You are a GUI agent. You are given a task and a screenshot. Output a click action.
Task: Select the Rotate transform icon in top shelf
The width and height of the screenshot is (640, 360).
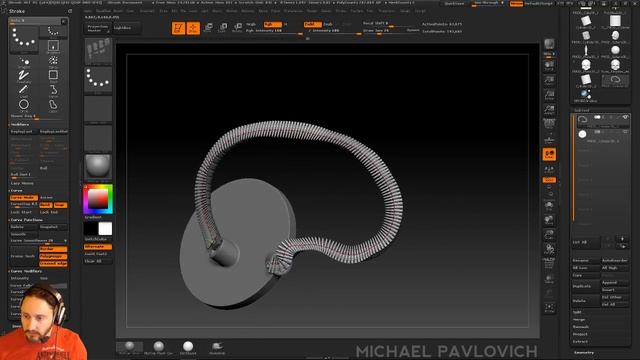tap(238, 28)
